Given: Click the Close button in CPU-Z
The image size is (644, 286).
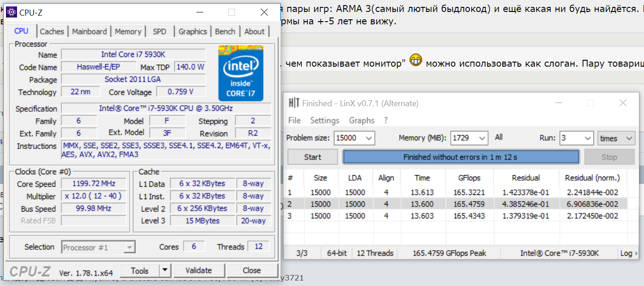Looking at the screenshot, I should tap(252, 270).
